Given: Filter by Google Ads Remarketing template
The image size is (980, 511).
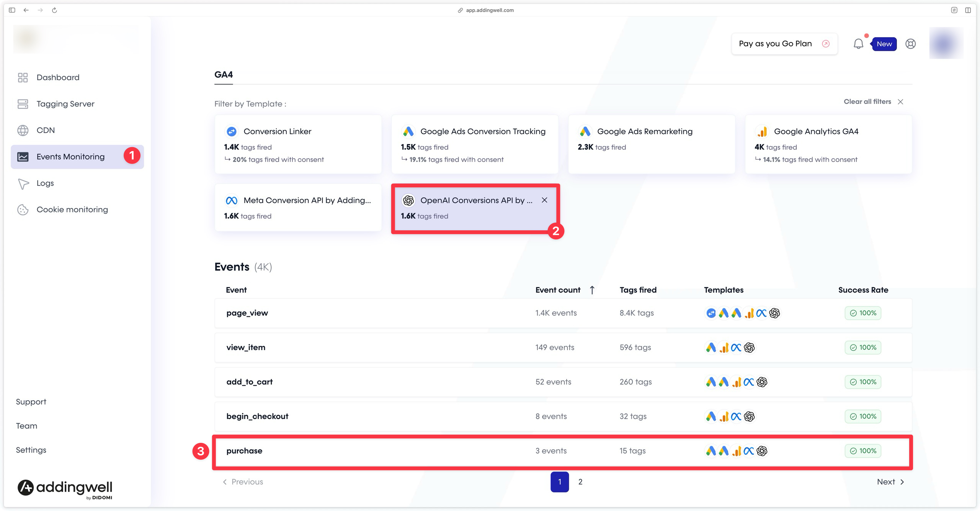Looking at the screenshot, I should click(652, 144).
